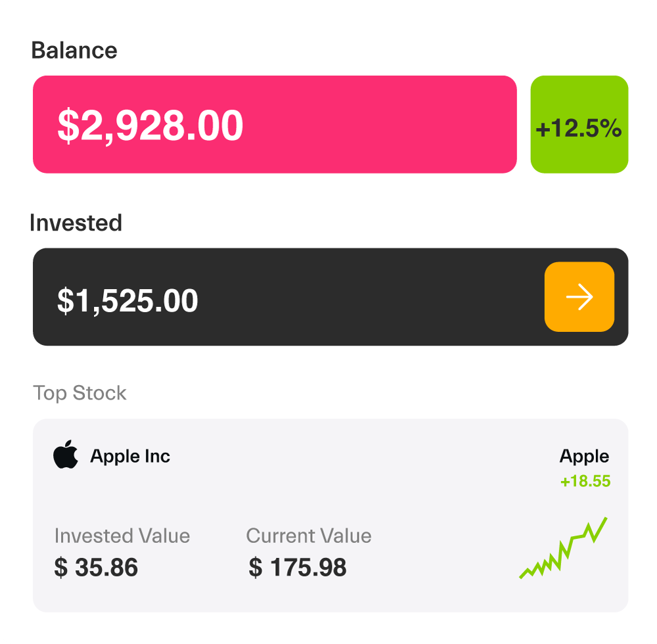Click the Current Value label
Image resolution: width=657 pixels, height=644 pixels.
[x=309, y=536]
